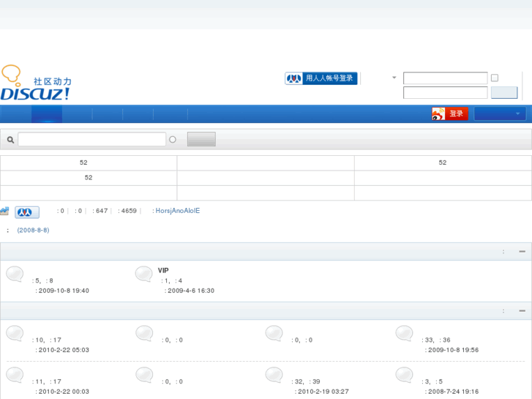Focus the forum search text box

point(92,140)
